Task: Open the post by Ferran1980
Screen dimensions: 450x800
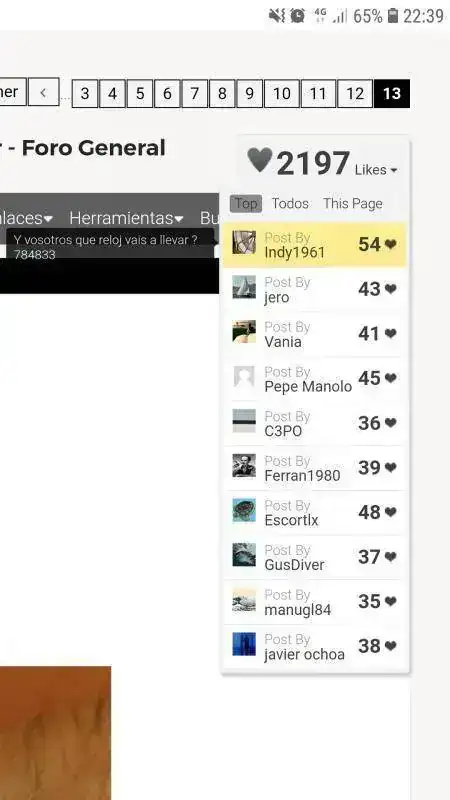Action: pos(315,468)
